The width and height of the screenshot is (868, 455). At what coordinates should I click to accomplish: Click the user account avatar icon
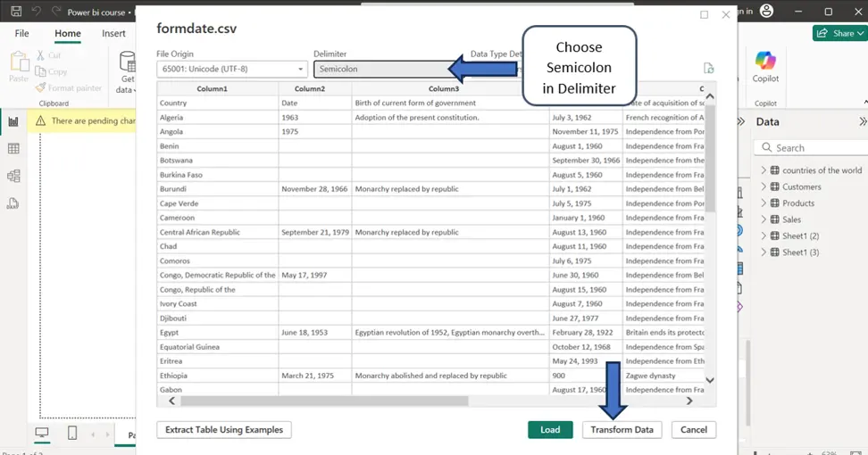pyautogui.click(x=766, y=11)
